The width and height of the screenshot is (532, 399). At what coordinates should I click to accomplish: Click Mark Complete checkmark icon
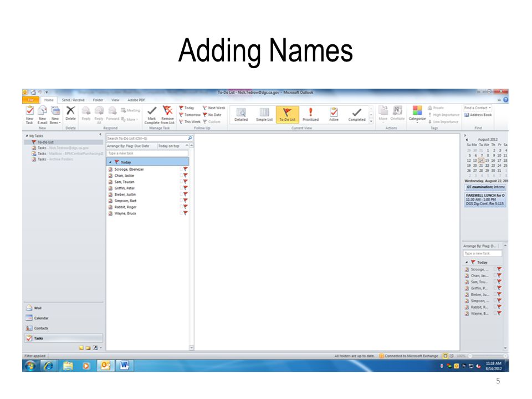[152, 111]
